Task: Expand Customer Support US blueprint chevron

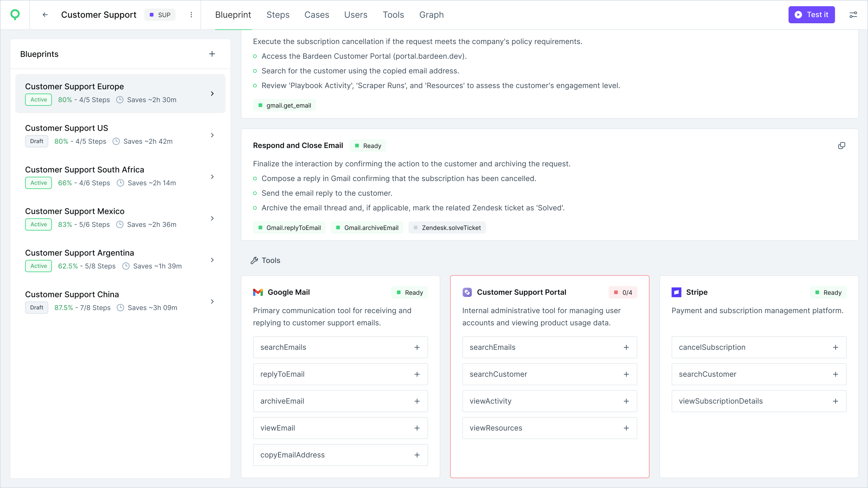Action: [x=212, y=135]
